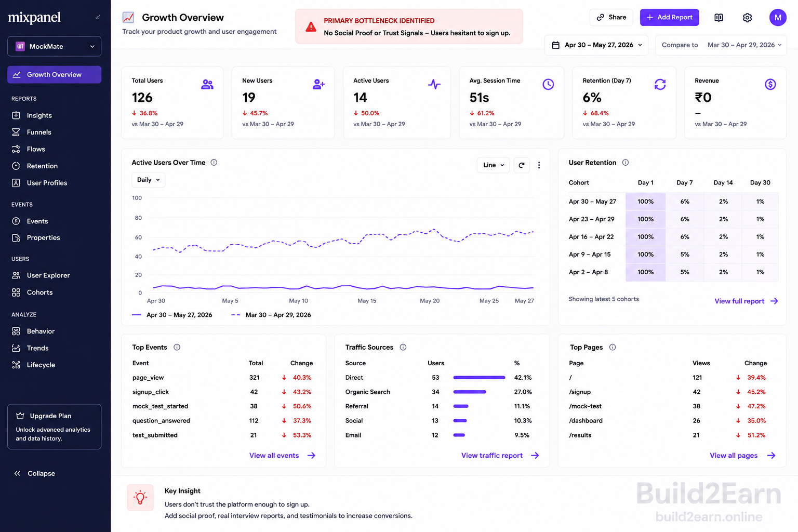Click the info icon beside Top Events
798x532 pixels.
[x=177, y=348]
